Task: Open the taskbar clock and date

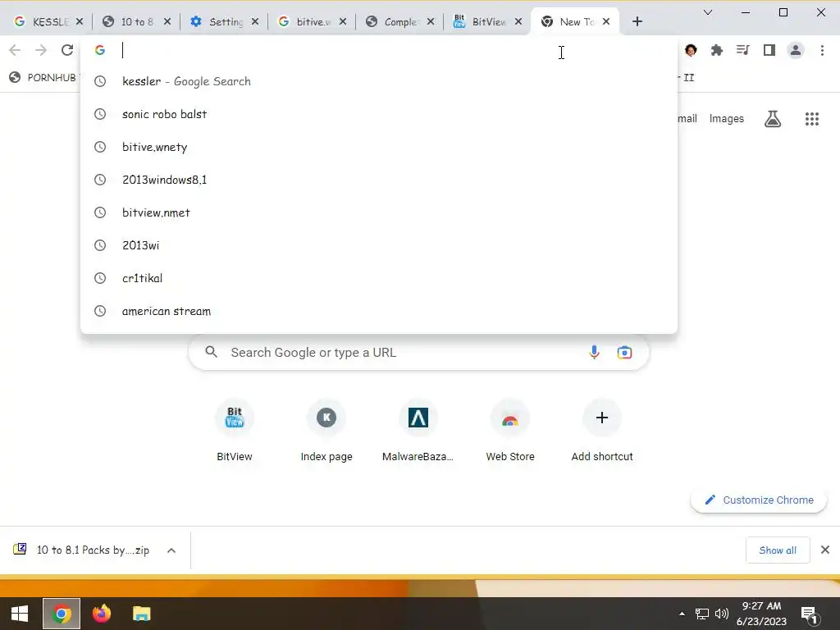Action: [x=761, y=614]
